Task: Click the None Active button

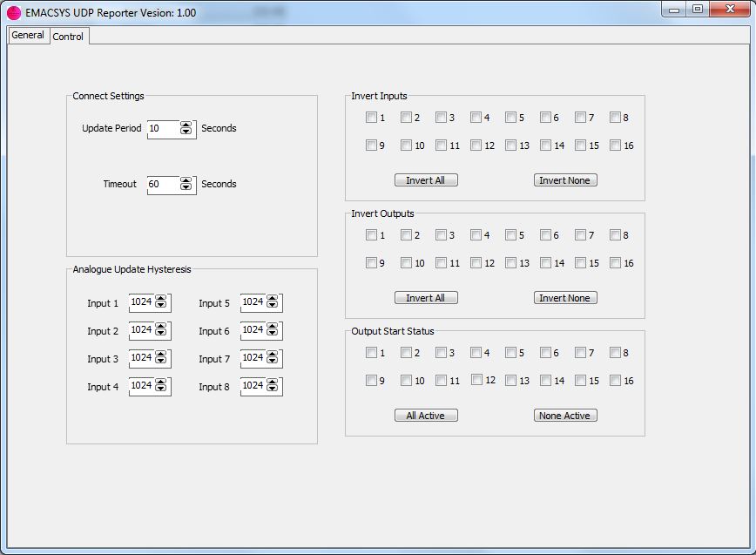Action: 565,416
